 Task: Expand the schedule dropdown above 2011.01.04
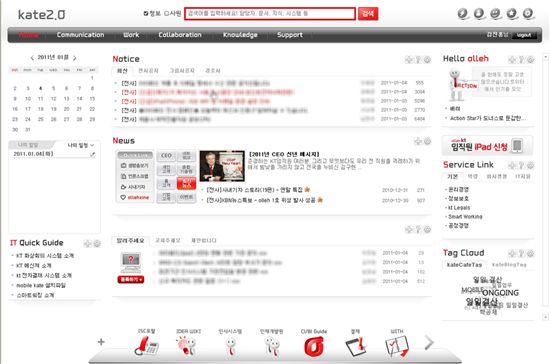[81, 145]
